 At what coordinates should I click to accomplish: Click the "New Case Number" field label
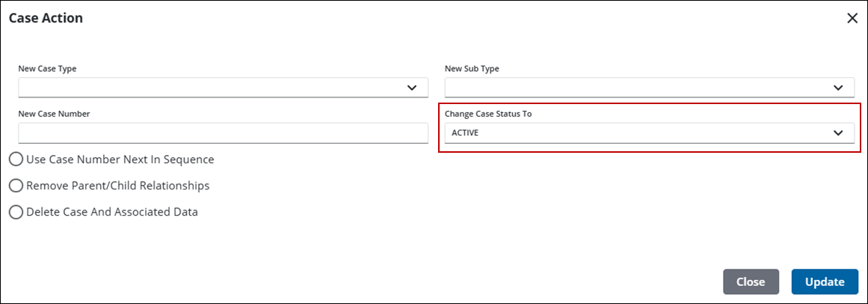coord(52,114)
